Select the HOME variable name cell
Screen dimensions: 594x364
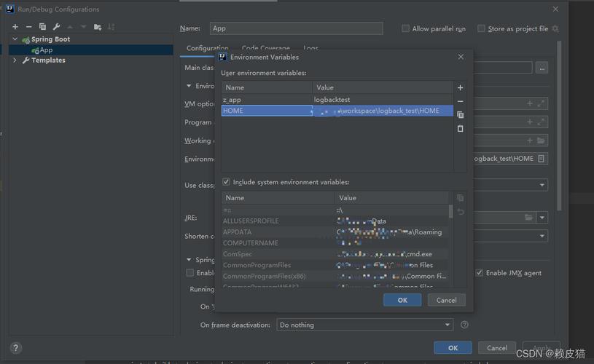pos(267,111)
